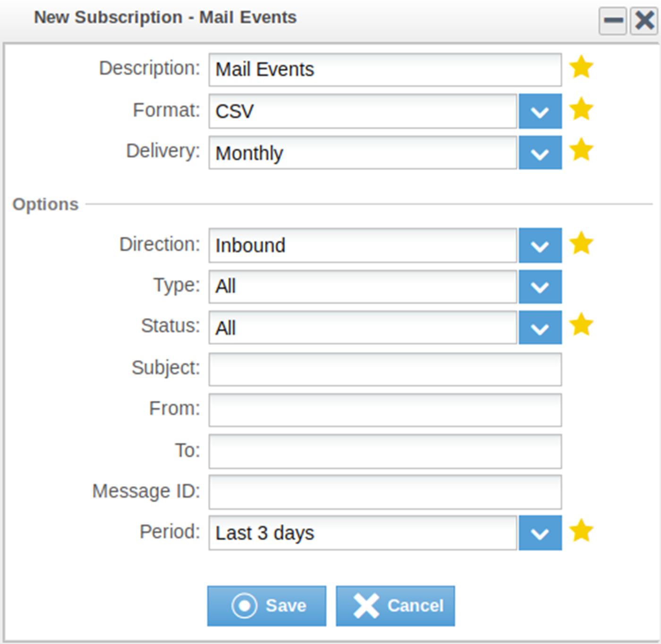The height and width of the screenshot is (644, 661).
Task: Click the star icon next to Format
Action: (x=581, y=109)
